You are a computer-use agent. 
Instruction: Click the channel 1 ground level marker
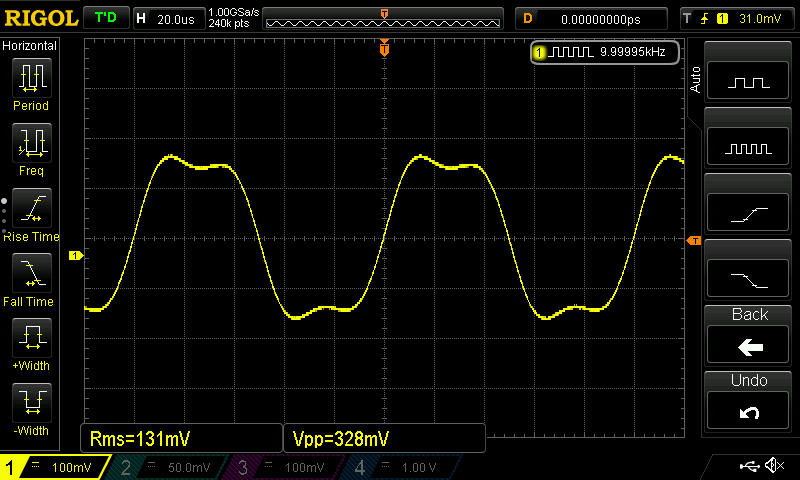pos(76,256)
